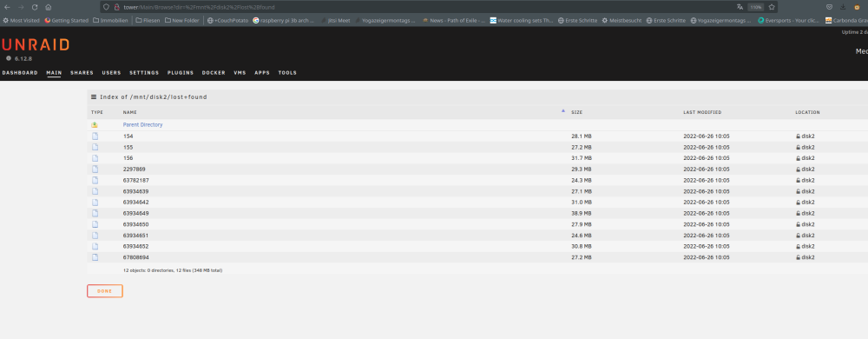Navigate to the Settings tab
This screenshot has width=868, height=339.
[x=144, y=72]
